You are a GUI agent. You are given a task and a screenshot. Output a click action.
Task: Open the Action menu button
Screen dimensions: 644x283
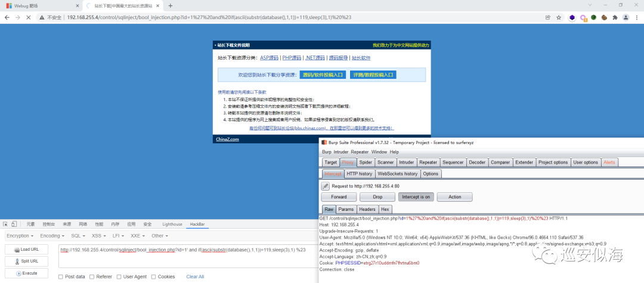tap(454, 197)
